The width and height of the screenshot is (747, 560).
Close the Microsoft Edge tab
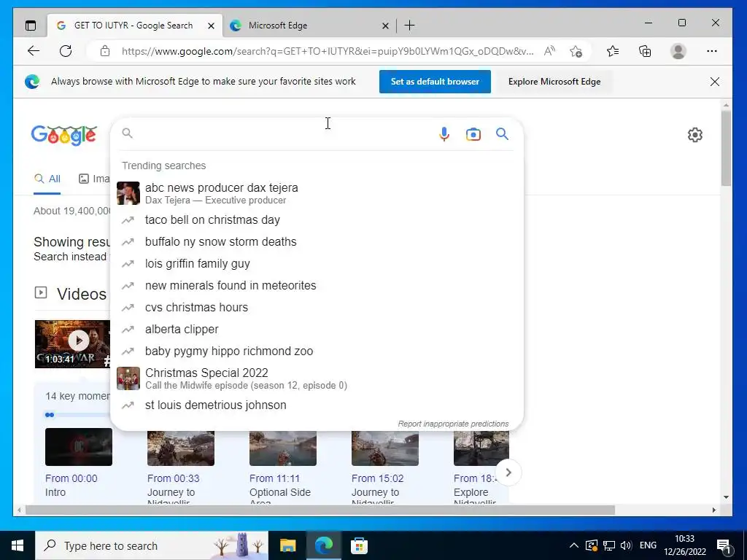pyautogui.click(x=385, y=26)
